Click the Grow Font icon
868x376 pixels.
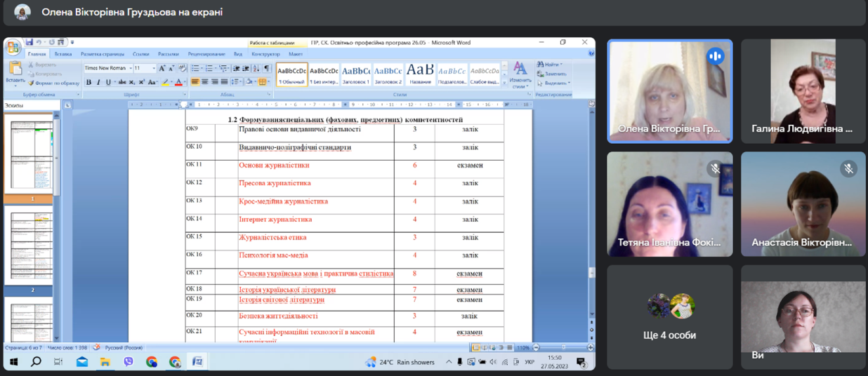[162, 69]
